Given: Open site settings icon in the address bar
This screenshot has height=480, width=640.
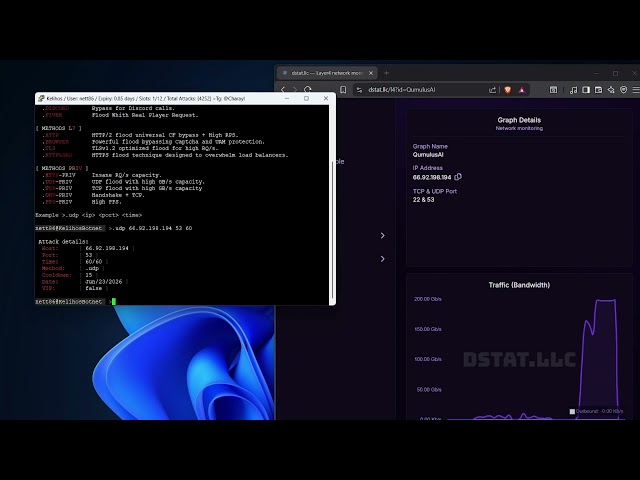Looking at the screenshot, I should click(x=359, y=90).
